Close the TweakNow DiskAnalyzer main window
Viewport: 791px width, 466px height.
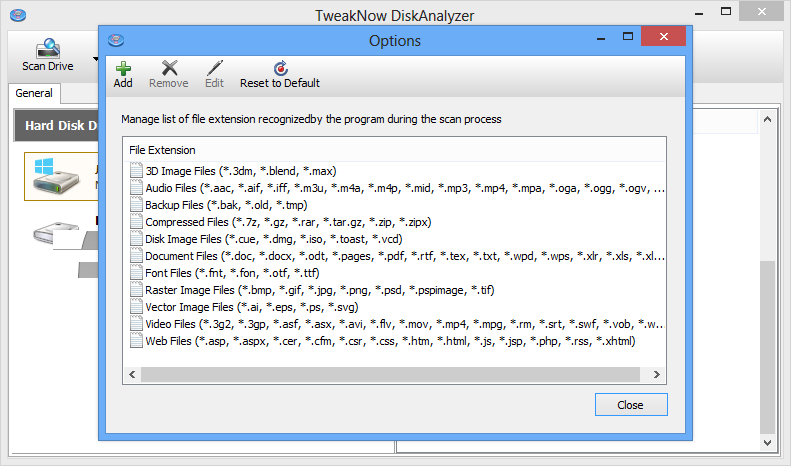click(x=761, y=12)
